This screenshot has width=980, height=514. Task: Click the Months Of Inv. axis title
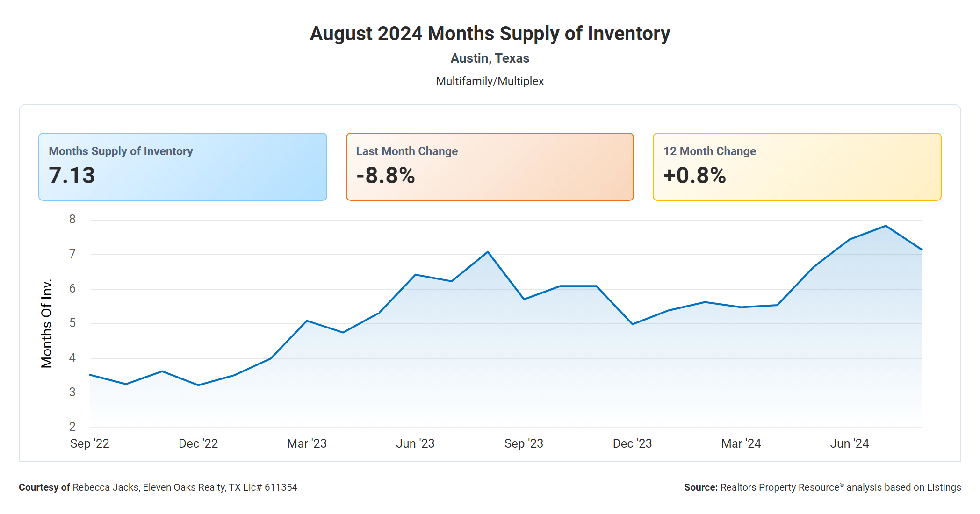pos(47,323)
